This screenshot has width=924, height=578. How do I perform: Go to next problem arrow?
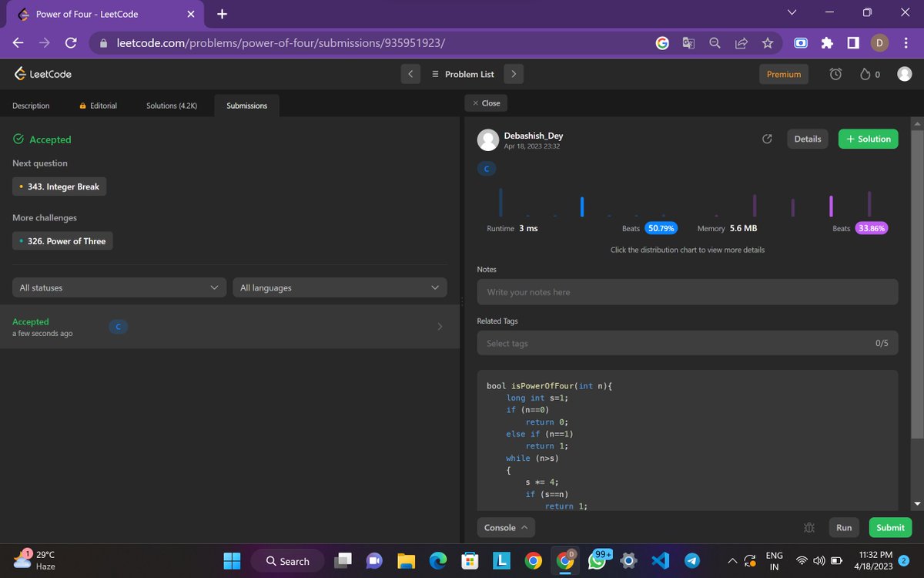click(x=514, y=74)
